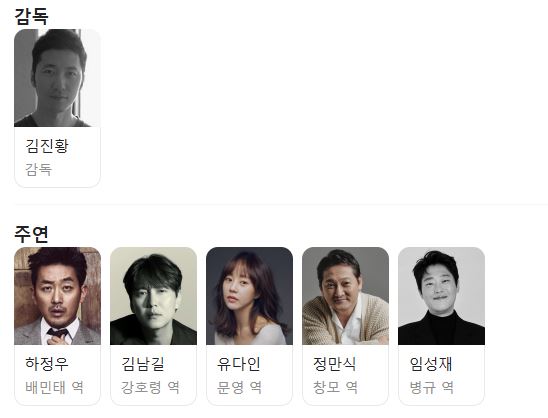Image resolution: width=548 pixels, height=418 pixels.
Task: Click the actor name 김남길
Action: click(x=143, y=364)
